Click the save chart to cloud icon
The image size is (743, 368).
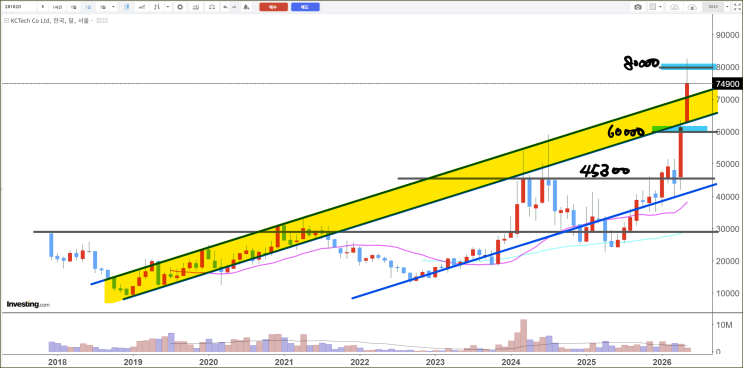coord(692,7)
